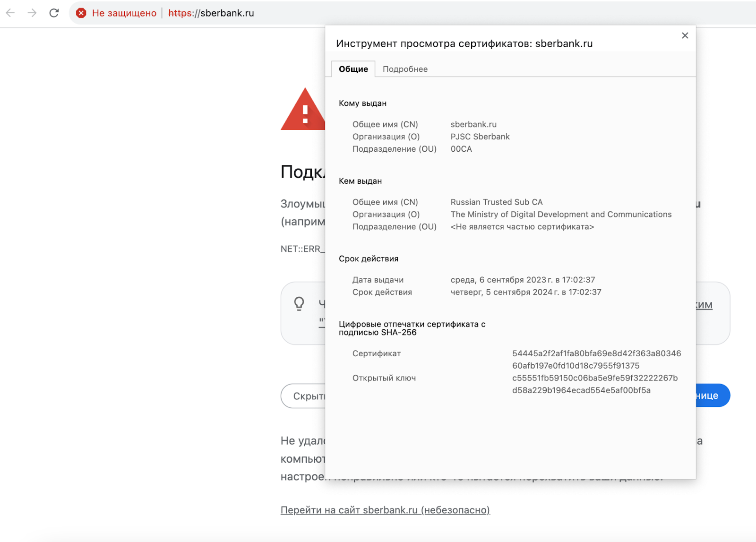Click the sberbank.ru URL in address bar
Viewport: 756px width, 542px height.
pos(211,13)
